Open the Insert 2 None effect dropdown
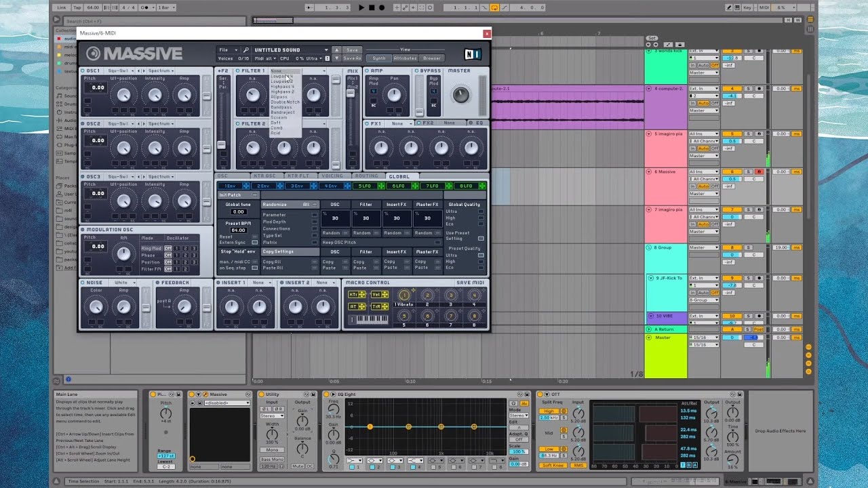The width and height of the screenshot is (868, 488). (325, 283)
